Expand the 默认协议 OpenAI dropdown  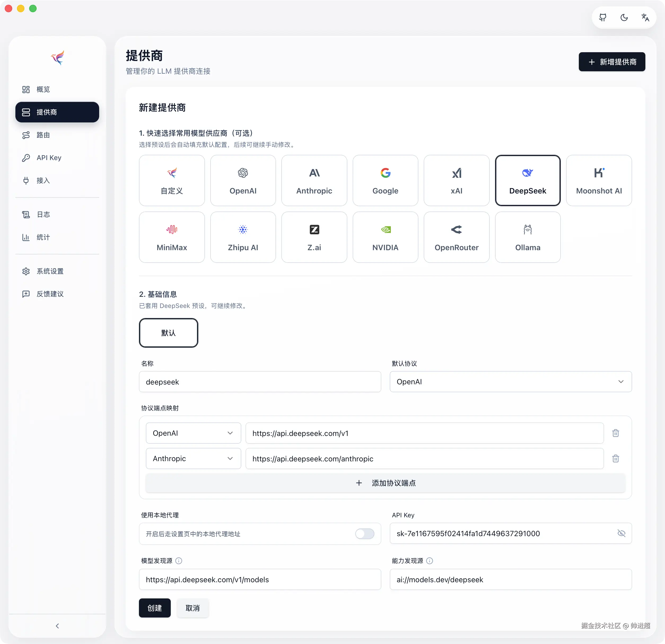(511, 382)
